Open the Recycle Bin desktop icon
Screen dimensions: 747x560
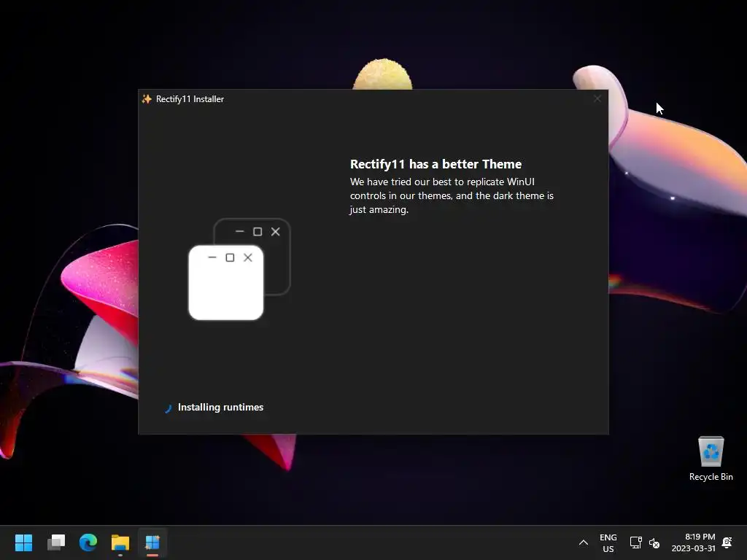tap(711, 458)
